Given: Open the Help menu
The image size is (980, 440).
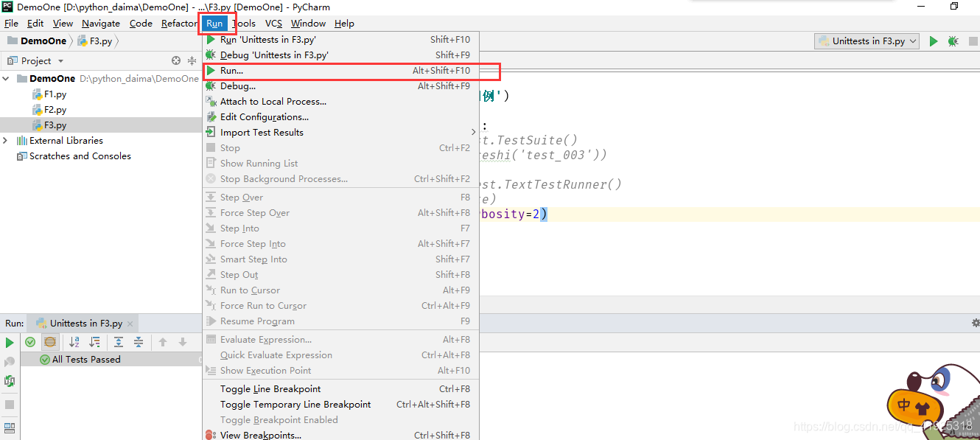Looking at the screenshot, I should coord(344,24).
